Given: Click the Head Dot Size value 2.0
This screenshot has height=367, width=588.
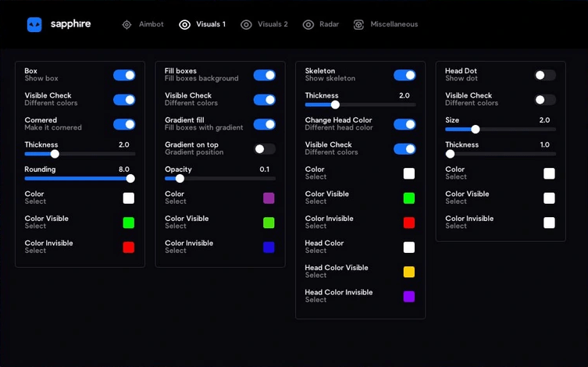Looking at the screenshot, I should 544,120.
